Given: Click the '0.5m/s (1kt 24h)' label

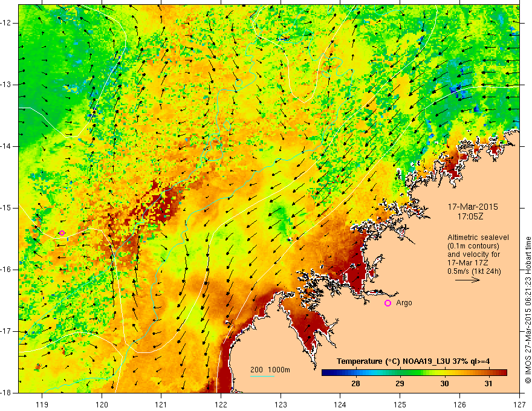Looking at the screenshot, I should 474,271.
